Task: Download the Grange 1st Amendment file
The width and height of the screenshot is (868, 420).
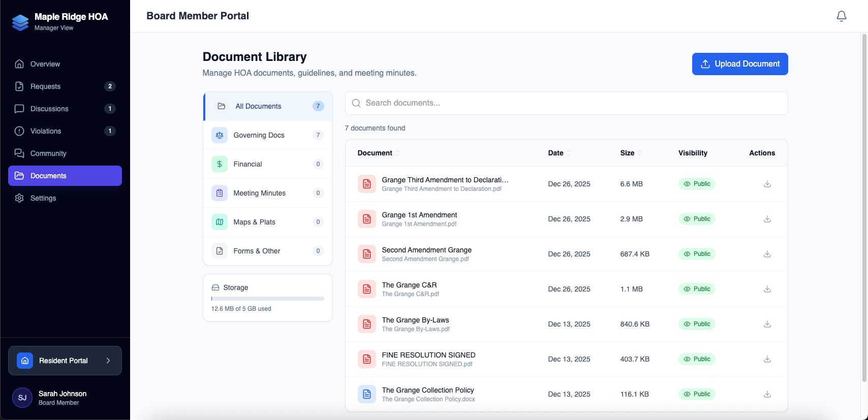Action: click(x=767, y=219)
